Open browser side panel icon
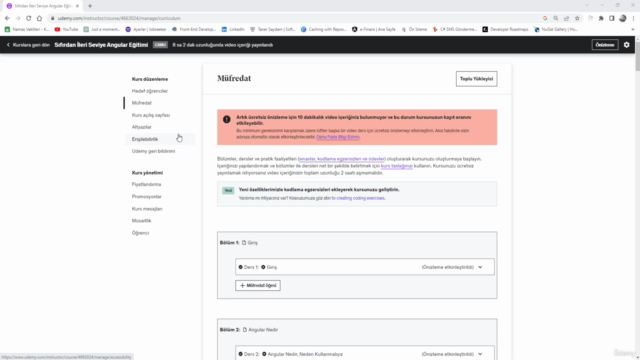This screenshot has height=360, width=640. [612, 18]
